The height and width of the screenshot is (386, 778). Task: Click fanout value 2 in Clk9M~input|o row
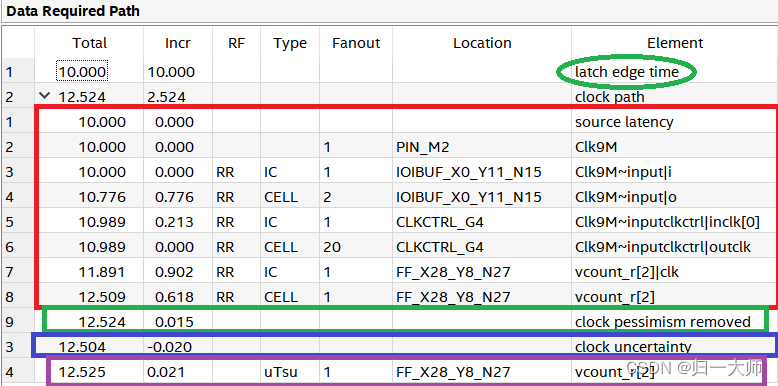[327, 197]
